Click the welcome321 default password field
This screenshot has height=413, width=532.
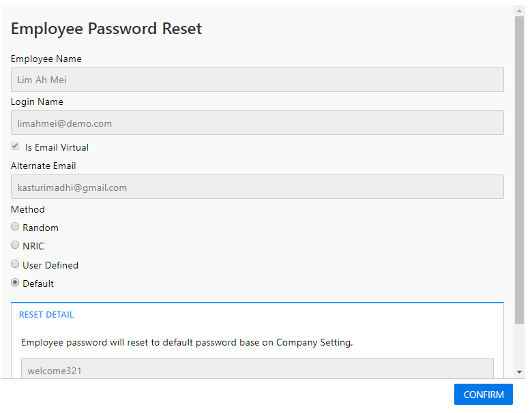click(257, 370)
